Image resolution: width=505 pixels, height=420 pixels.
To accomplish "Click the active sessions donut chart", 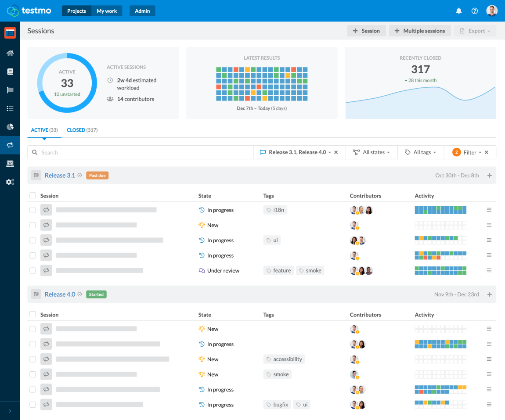I will click(67, 83).
